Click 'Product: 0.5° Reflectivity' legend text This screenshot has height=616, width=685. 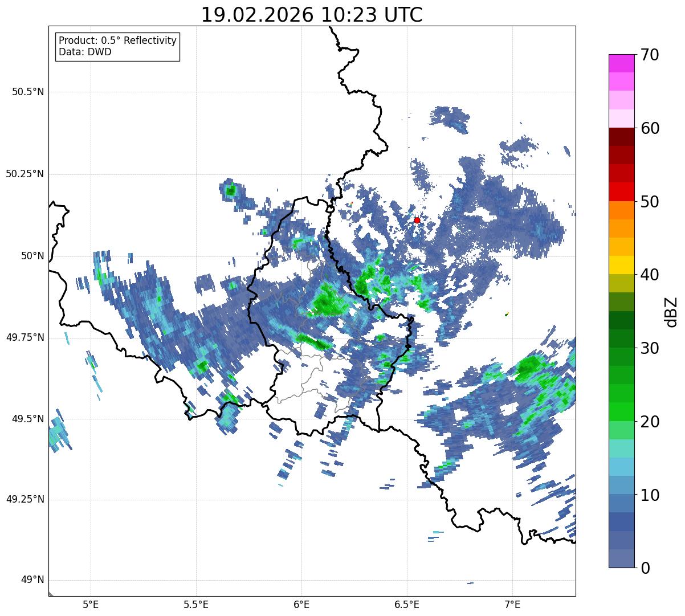point(117,41)
